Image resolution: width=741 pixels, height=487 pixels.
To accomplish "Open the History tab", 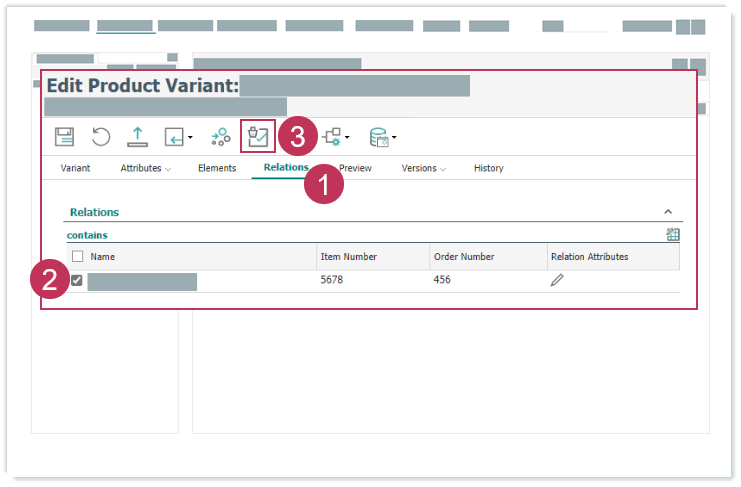I will pyautogui.click(x=488, y=168).
